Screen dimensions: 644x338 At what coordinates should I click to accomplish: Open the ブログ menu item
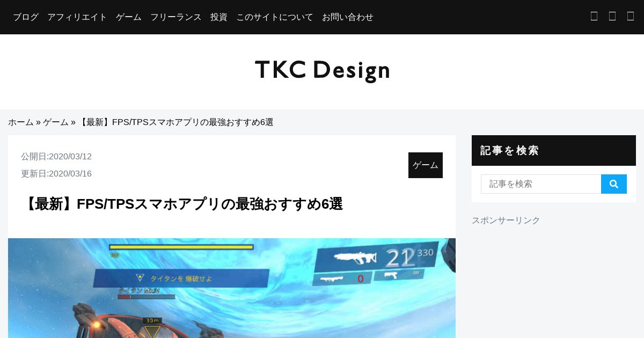point(26,17)
